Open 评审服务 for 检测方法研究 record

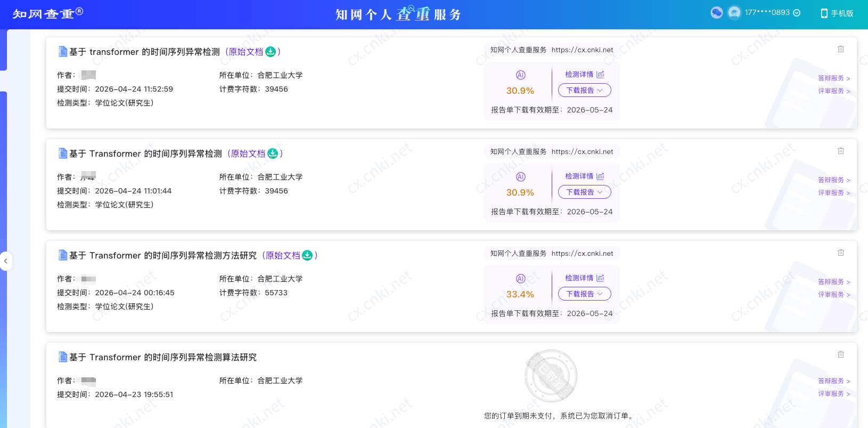834,295
